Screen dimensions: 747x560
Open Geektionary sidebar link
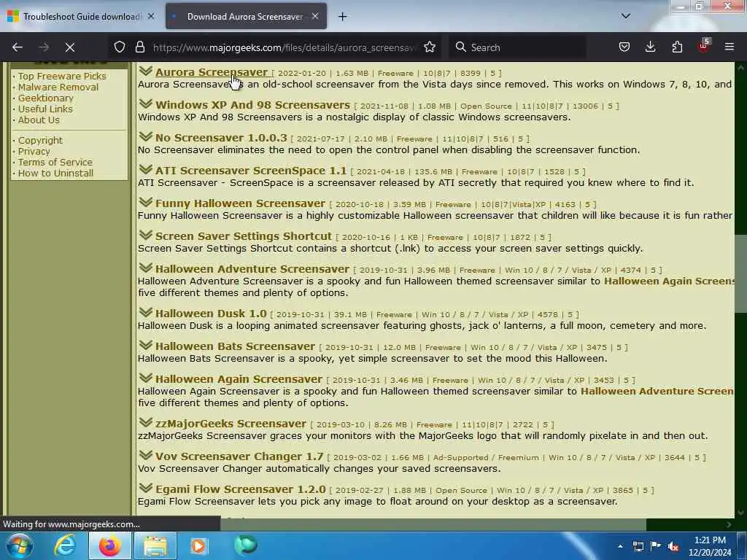click(46, 98)
